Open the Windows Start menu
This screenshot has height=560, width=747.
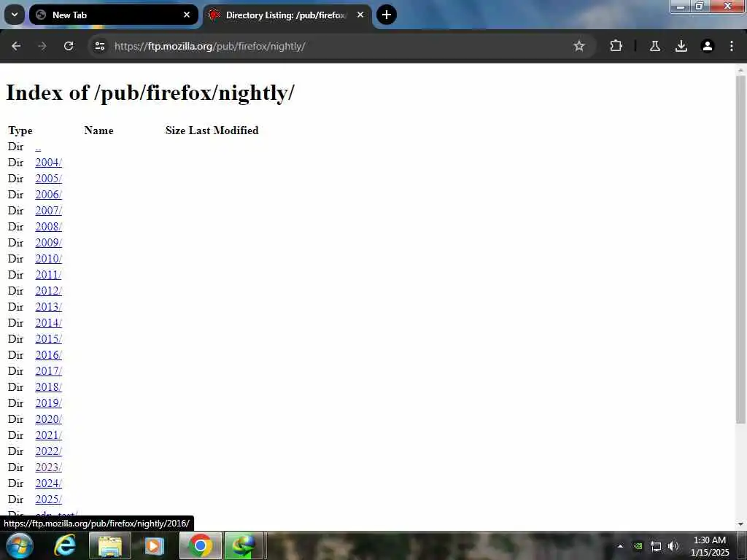click(x=19, y=545)
